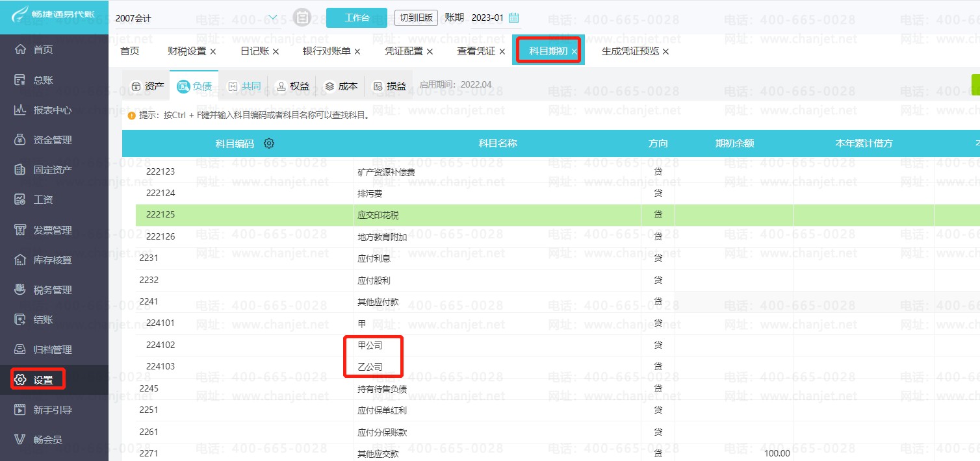Click the 切到旧版 button
This screenshot has width=980, height=461.
[417, 18]
